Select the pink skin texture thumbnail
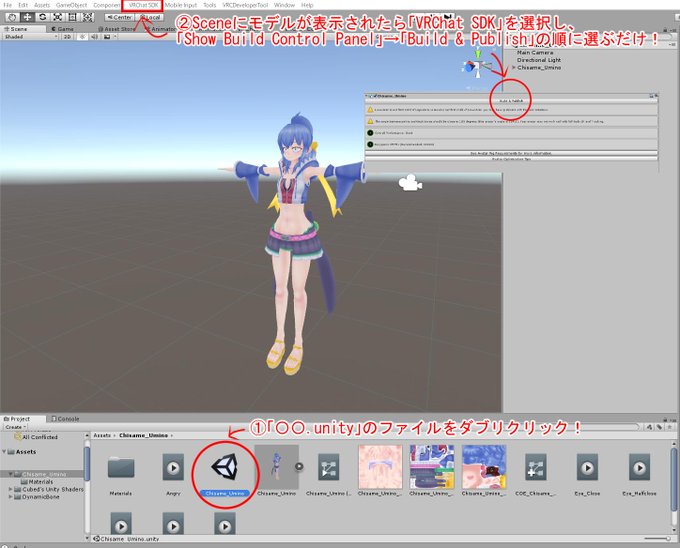 click(x=380, y=467)
